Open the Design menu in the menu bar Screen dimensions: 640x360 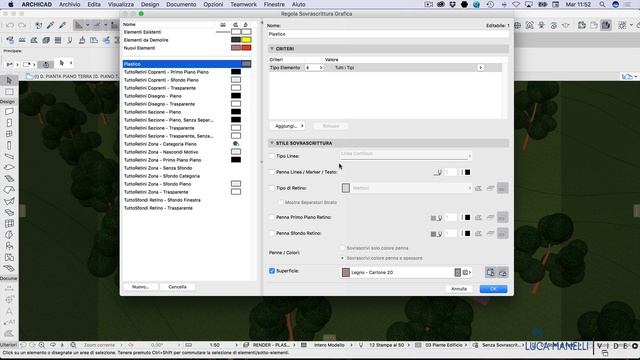(150, 4)
